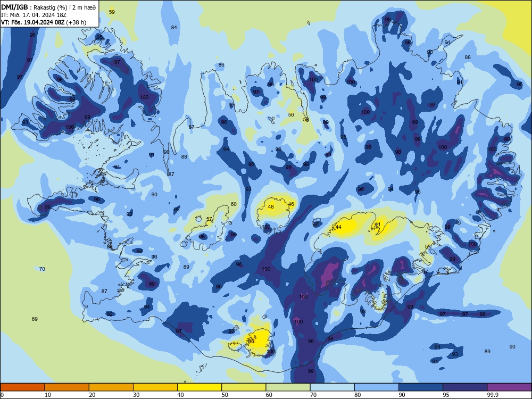Select the 20–30 amber legend swatch
The height and width of the screenshot is (399, 532).
111,387
